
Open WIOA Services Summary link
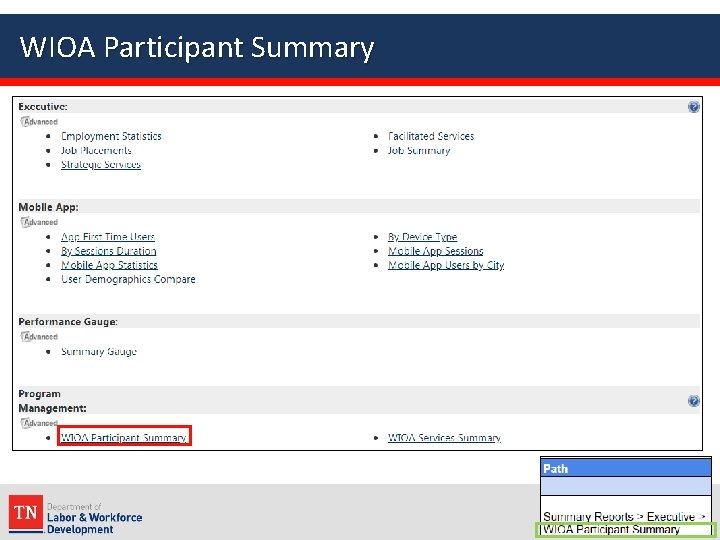(444, 438)
